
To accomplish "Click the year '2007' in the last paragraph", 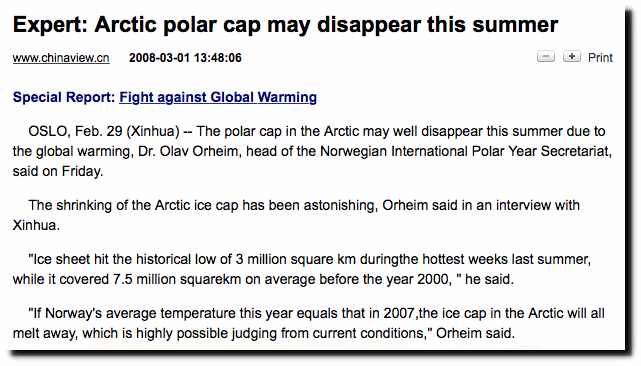I will click(399, 313).
